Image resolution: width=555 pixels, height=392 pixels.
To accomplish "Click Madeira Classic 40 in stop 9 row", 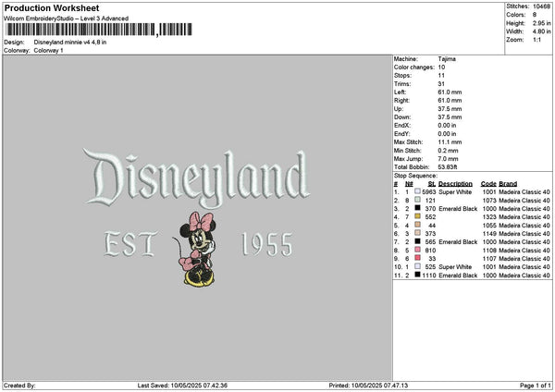I will 524,259.
